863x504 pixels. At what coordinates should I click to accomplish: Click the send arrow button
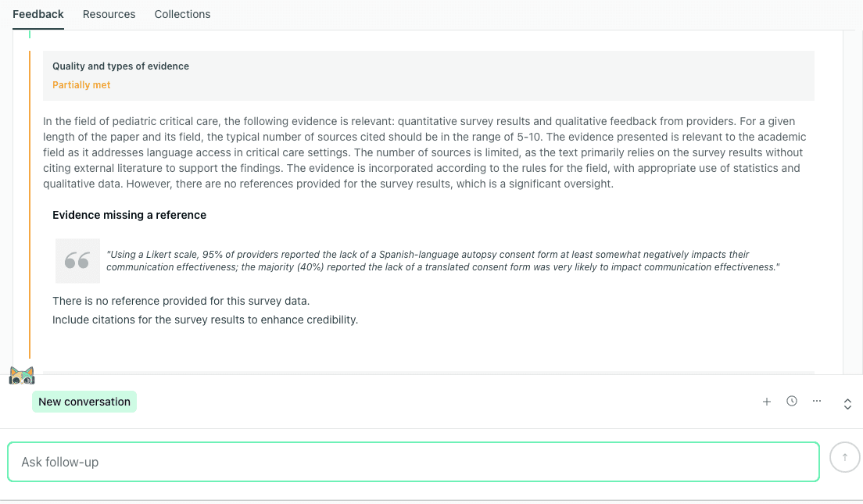point(844,457)
